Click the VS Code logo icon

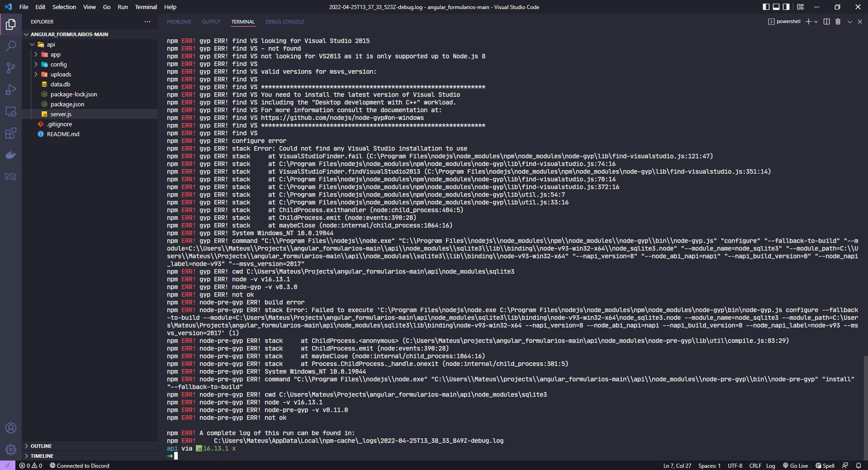tap(8, 7)
